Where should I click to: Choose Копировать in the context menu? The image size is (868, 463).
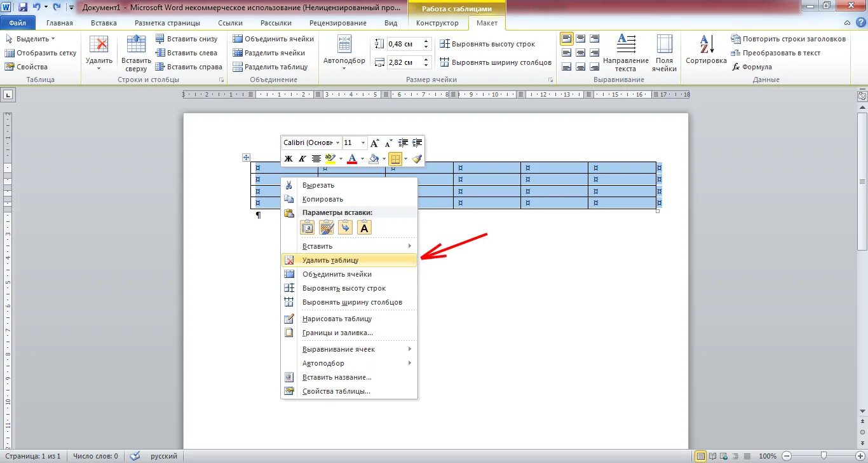(349, 199)
